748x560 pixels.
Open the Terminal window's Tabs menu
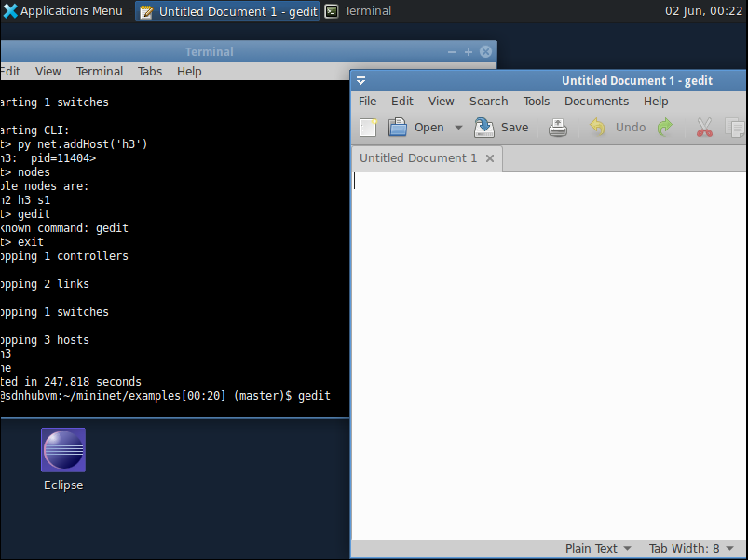150,71
